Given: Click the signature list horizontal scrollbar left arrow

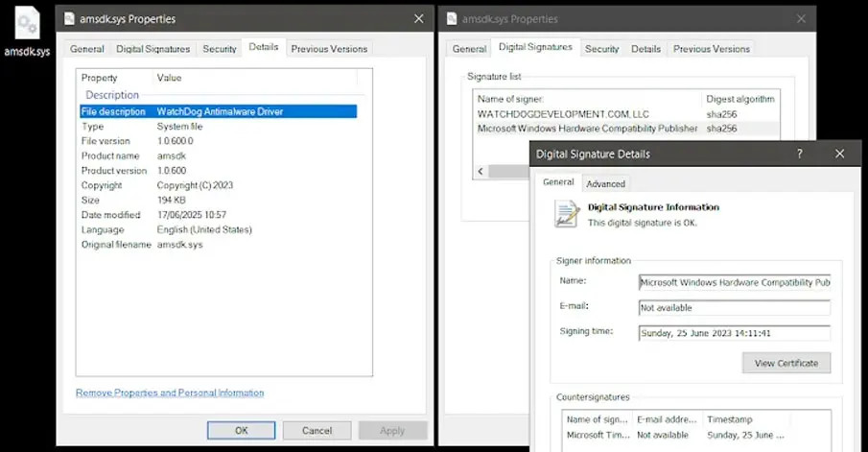Looking at the screenshot, I should pyautogui.click(x=481, y=171).
